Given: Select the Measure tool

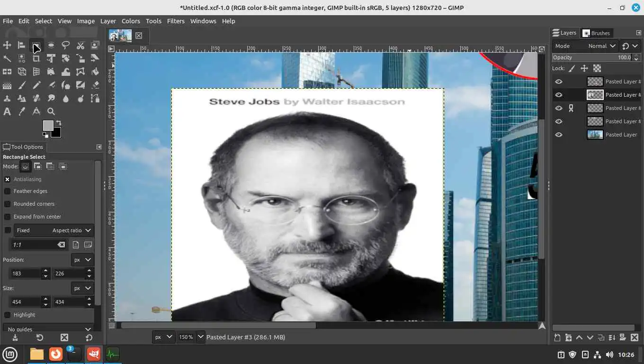Looking at the screenshot, I should click(36, 112).
